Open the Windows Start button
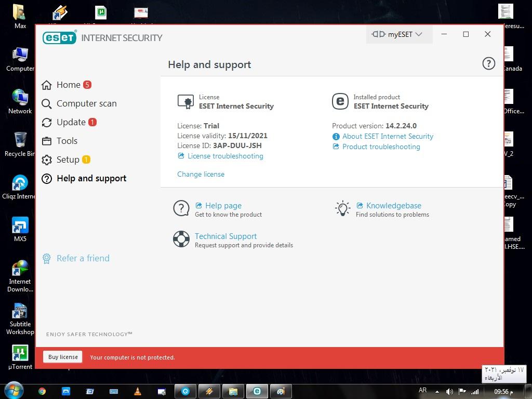The width and height of the screenshot is (532, 399). (x=14, y=391)
